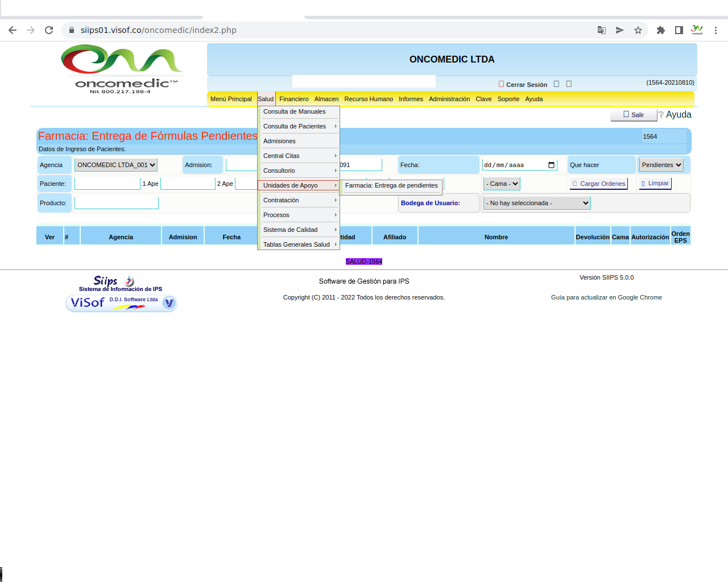Choose Central Citas in Salud menu
Image resolution: width=728 pixels, height=582 pixels.
(282, 156)
